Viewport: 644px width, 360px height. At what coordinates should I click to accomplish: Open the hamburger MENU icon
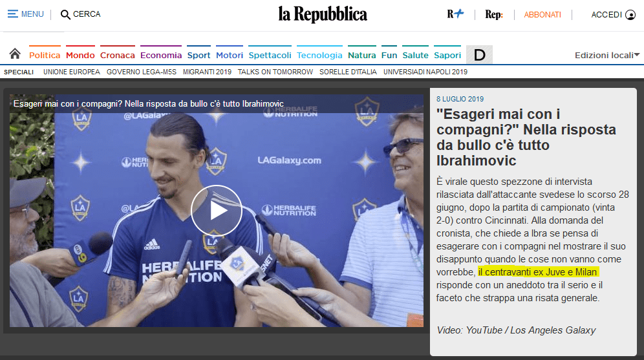tap(13, 14)
